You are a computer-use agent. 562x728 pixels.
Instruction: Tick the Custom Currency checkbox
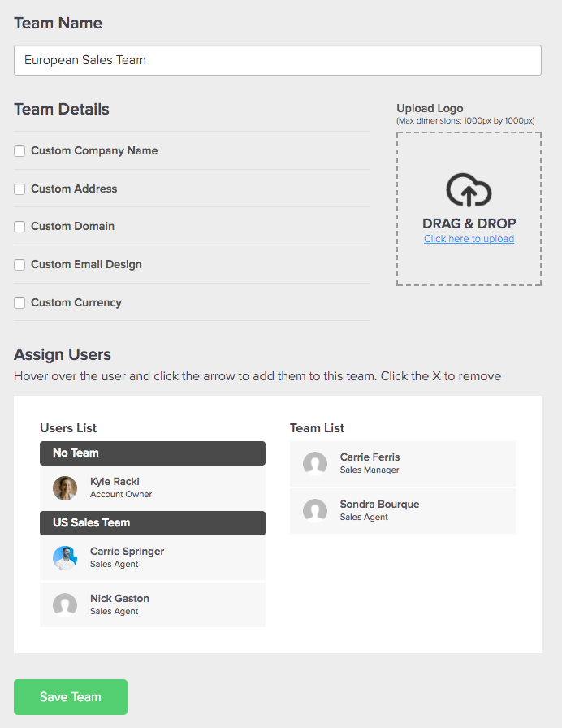(19, 303)
